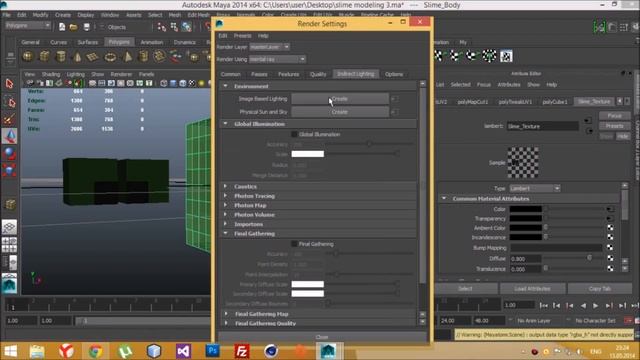Click the polygon Cone shelf icon
The image size is (640, 360).
tap(77, 56)
